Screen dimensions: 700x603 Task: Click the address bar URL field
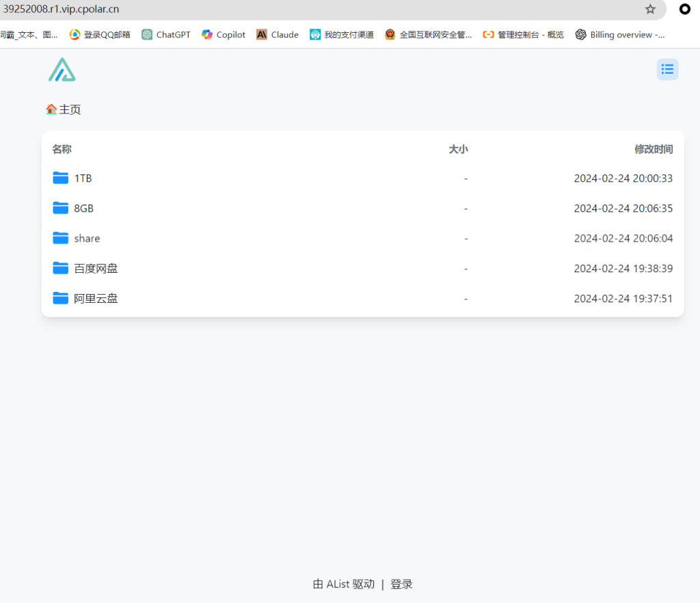[273, 9]
